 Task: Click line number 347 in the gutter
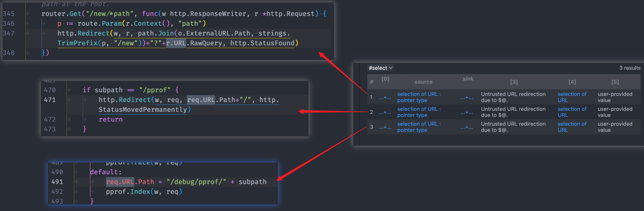point(9,33)
